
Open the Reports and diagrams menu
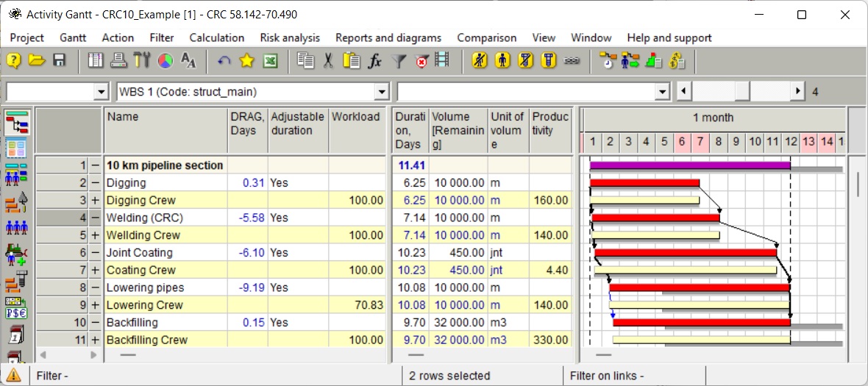388,38
